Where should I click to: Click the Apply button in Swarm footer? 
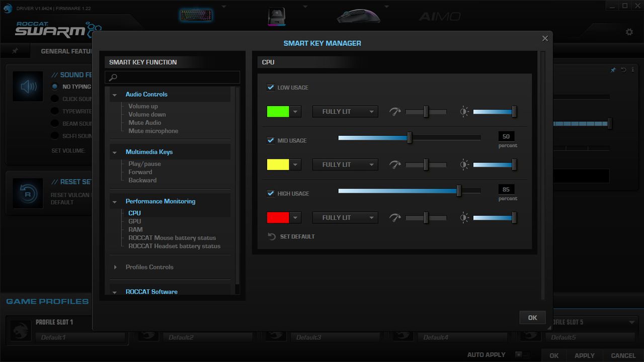pos(585,355)
